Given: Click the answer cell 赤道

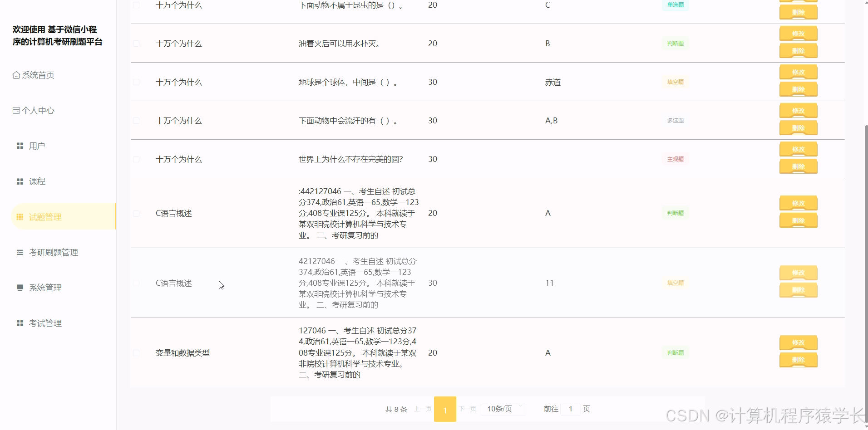Looking at the screenshot, I should click(553, 83).
